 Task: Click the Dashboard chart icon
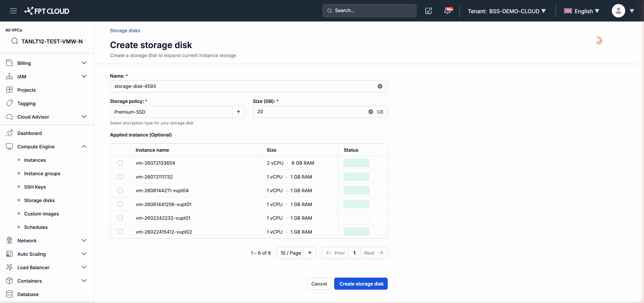pyautogui.click(x=9, y=133)
